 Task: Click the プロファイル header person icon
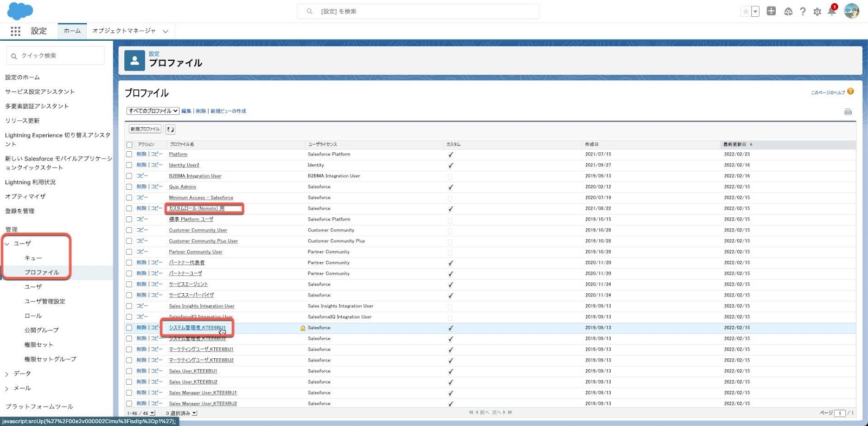point(135,61)
